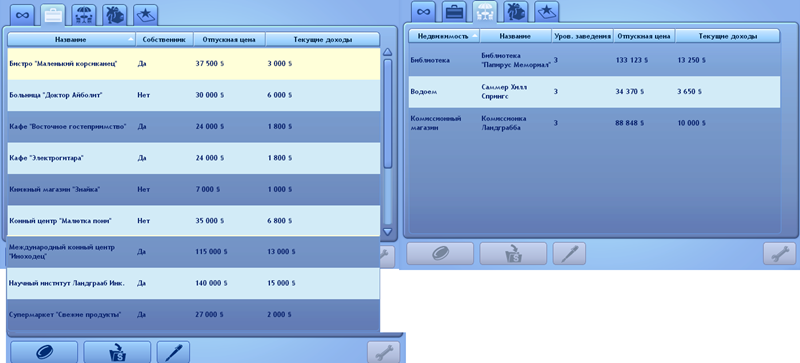Click the money bucket icon under the Супермаркет row
Viewport: 800px width, 363px height.
click(117, 352)
